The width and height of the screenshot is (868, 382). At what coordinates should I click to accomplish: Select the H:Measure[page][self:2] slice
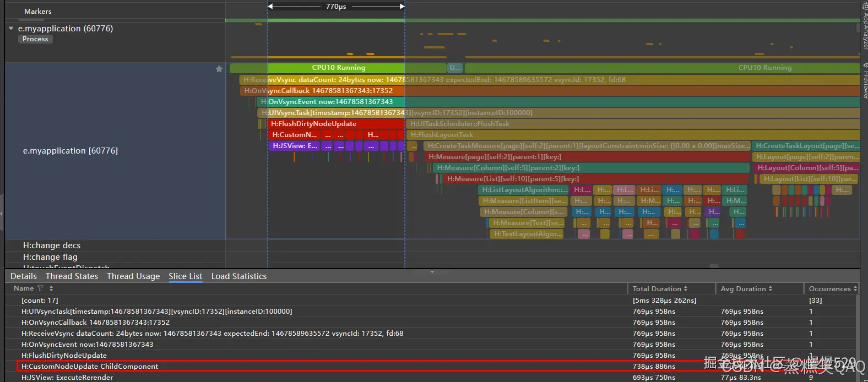587,157
